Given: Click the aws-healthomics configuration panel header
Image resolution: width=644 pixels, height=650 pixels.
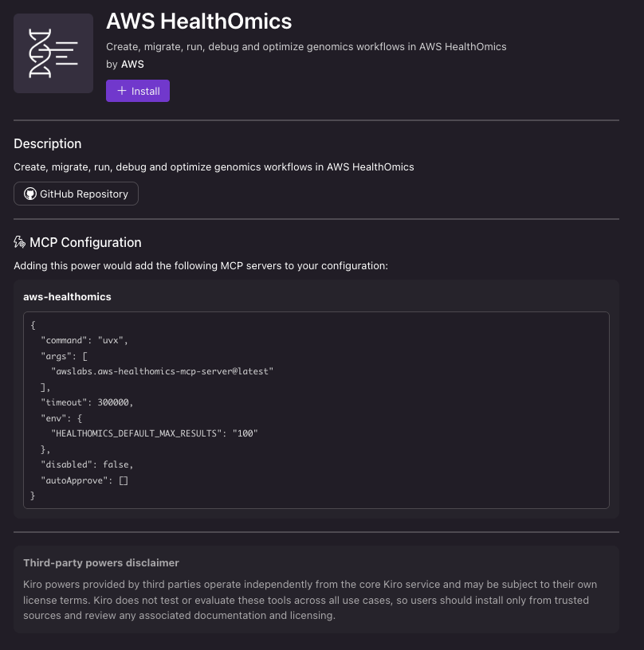Looking at the screenshot, I should [x=67, y=296].
